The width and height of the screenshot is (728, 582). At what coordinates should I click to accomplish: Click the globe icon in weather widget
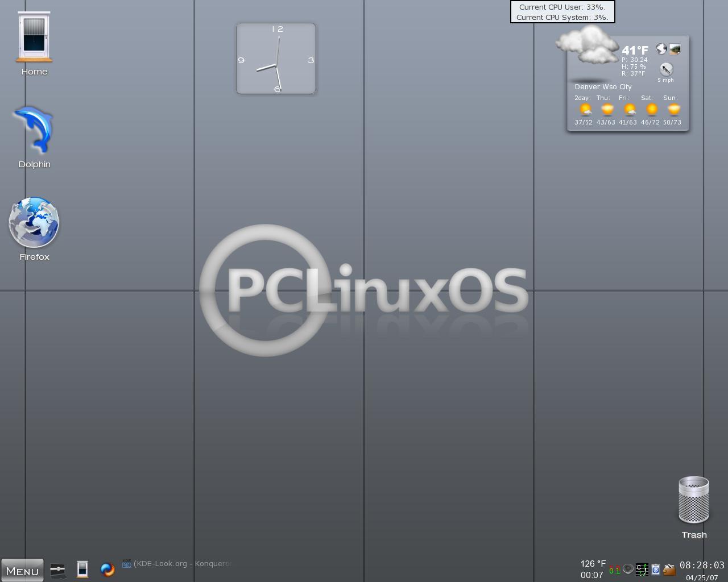point(661,49)
